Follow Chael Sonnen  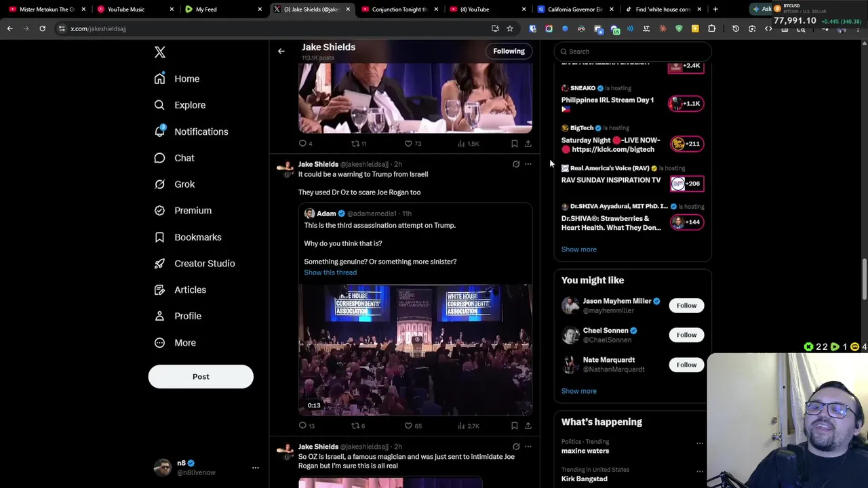coord(686,335)
